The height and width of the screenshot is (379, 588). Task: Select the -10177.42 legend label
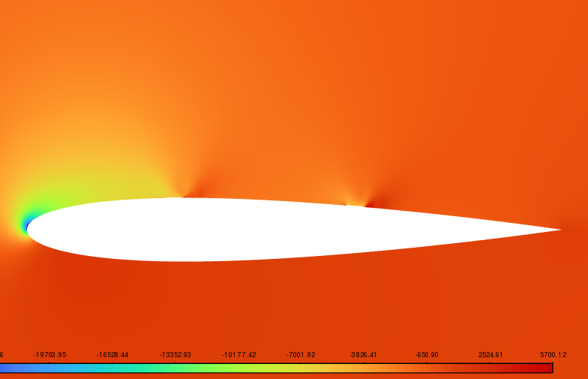tap(238, 354)
